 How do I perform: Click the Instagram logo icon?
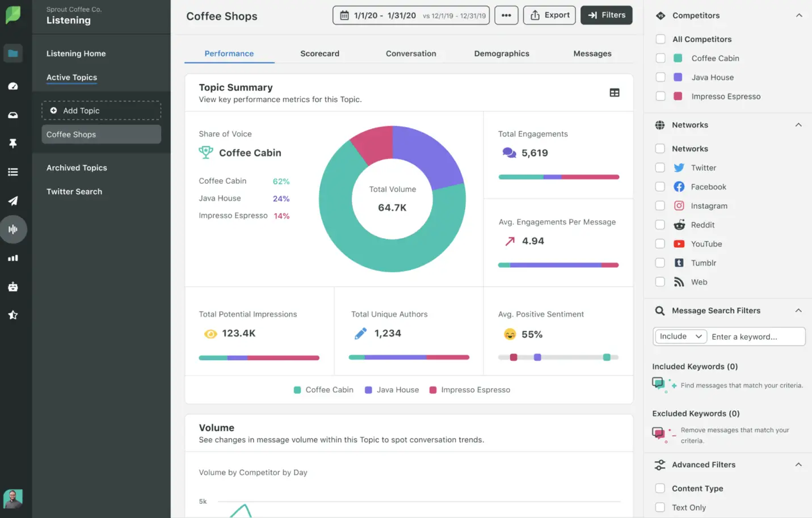coord(679,206)
